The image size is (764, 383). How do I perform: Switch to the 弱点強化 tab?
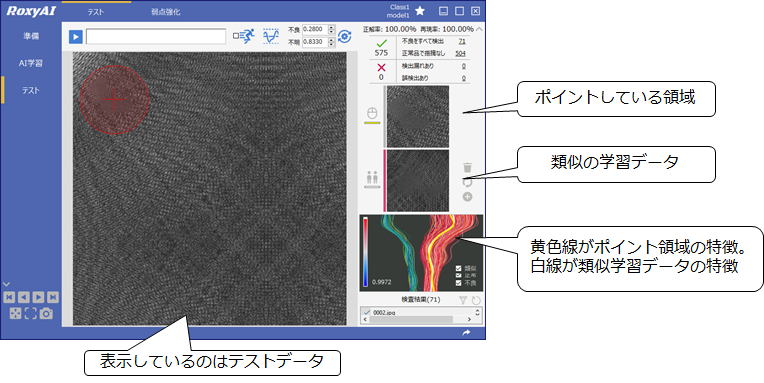pyautogui.click(x=166, y=12)
